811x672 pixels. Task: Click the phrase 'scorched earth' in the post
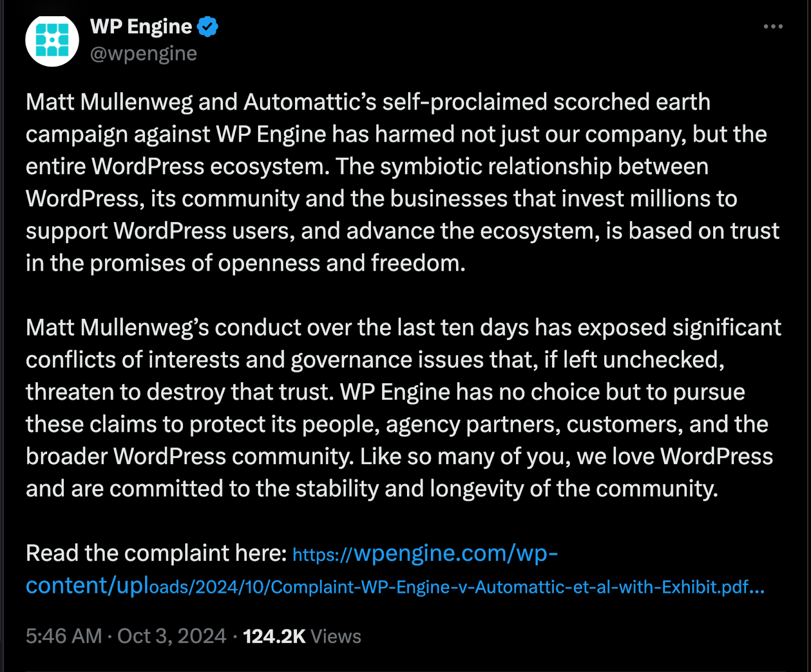pyautogui.click(x=632, y=102)
